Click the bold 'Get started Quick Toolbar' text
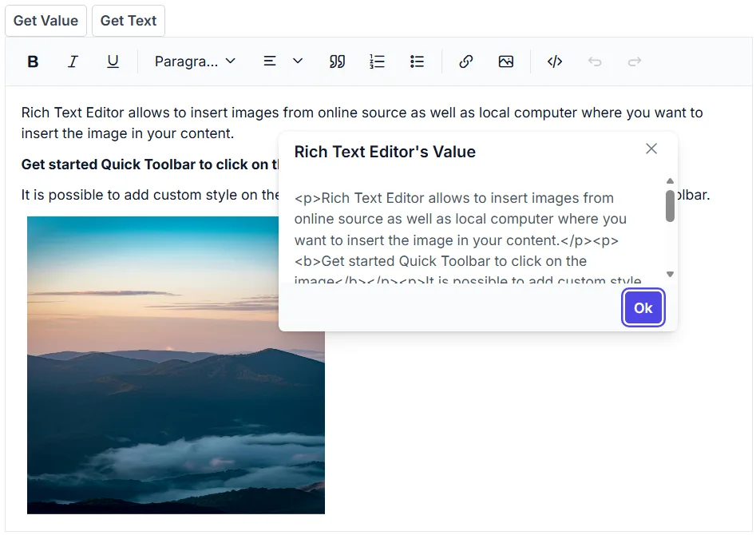 150,164
